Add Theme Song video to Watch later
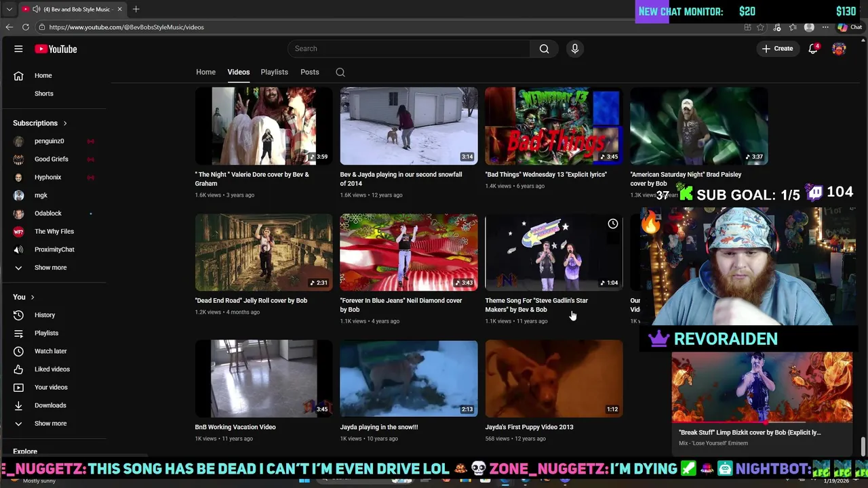Screen dimensions: 868x488 click(x=612, y=224)
